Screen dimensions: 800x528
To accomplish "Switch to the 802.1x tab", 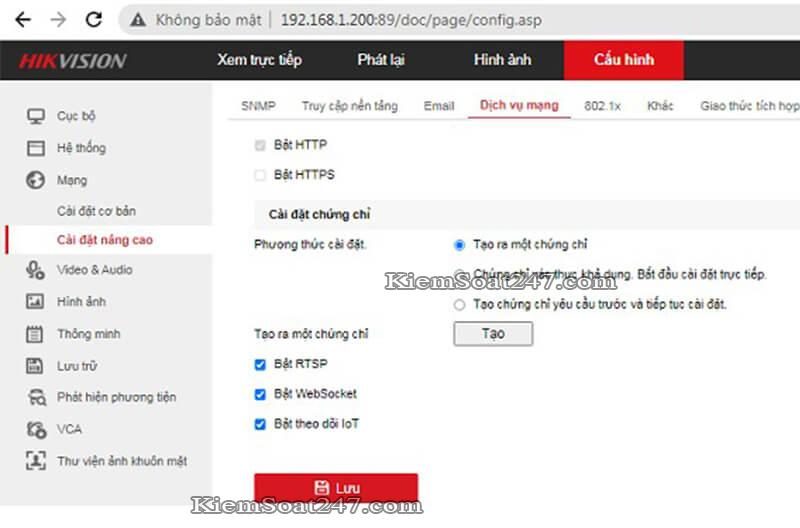I will 603,106.
